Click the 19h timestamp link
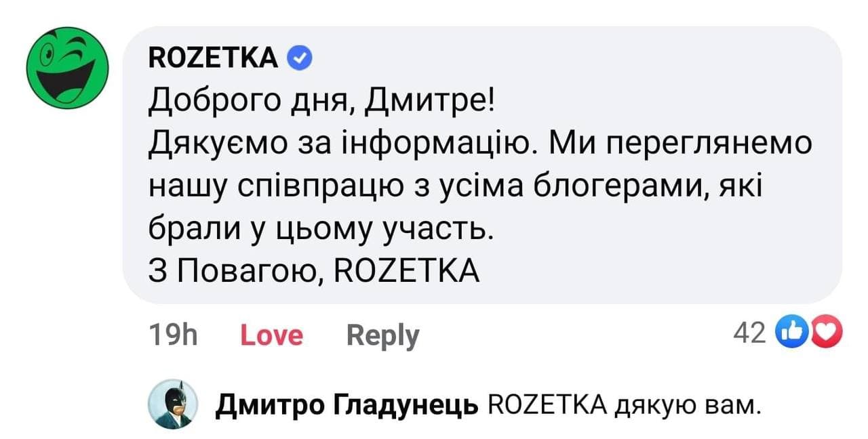868x439 pixels. 172,333
